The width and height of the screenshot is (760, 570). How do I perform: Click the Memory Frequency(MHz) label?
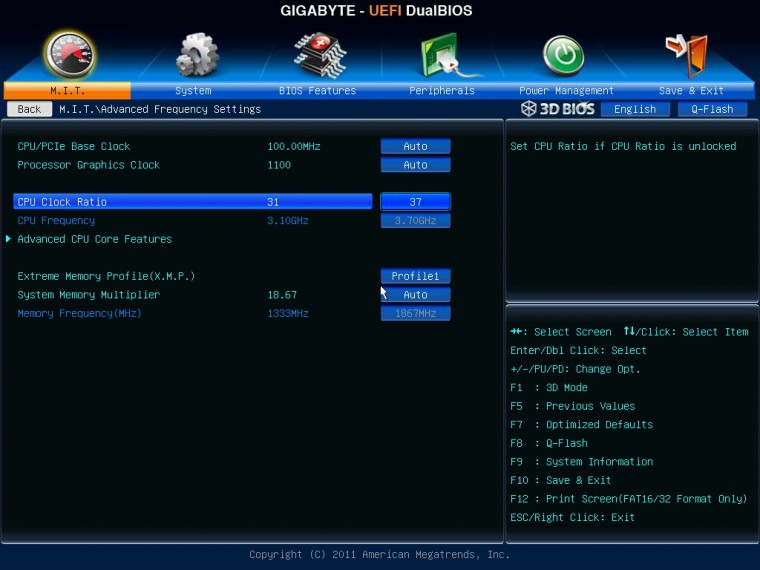click(79, 313)
